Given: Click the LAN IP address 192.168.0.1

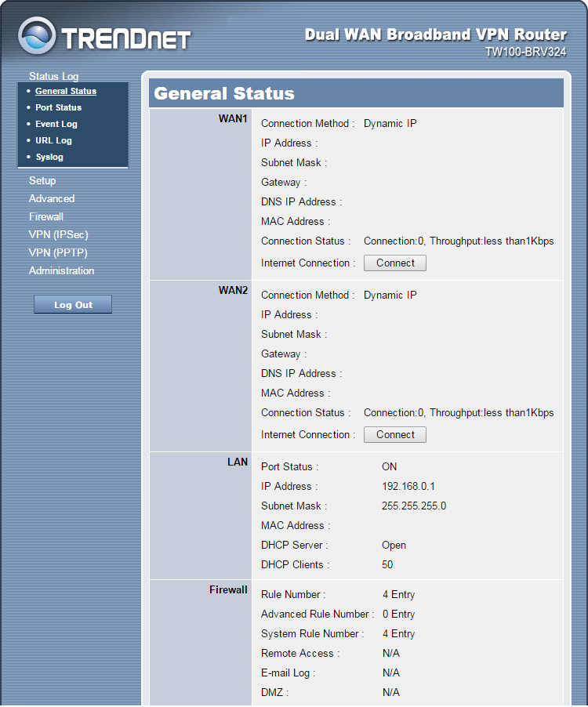Looking at the screenshot, I should (408, 486).
